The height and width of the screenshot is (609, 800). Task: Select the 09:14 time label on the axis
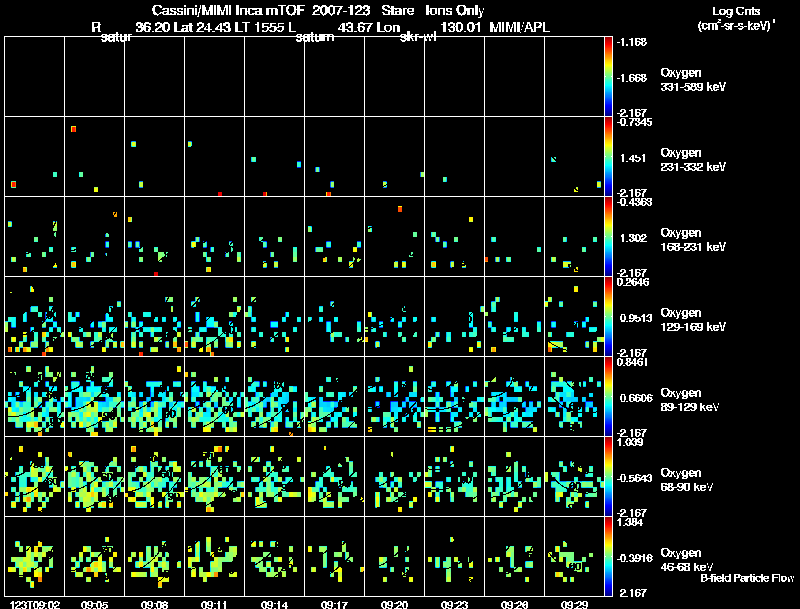coord(274,604)
